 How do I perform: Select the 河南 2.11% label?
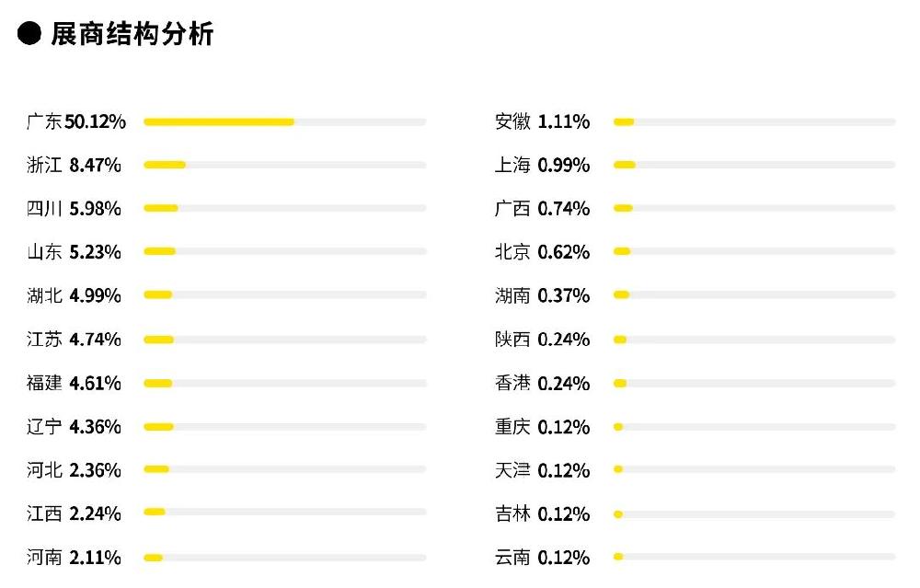point(74,557)
